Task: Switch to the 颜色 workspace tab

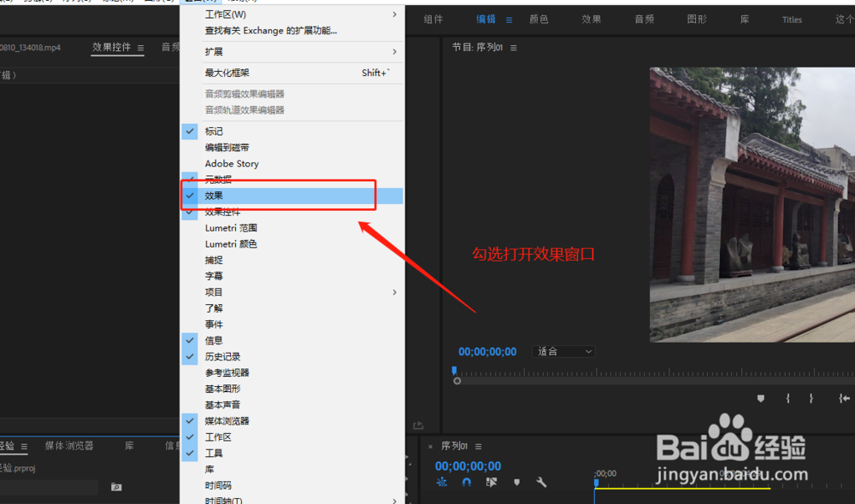Action: pyautogui.click(x=539, y=20)
